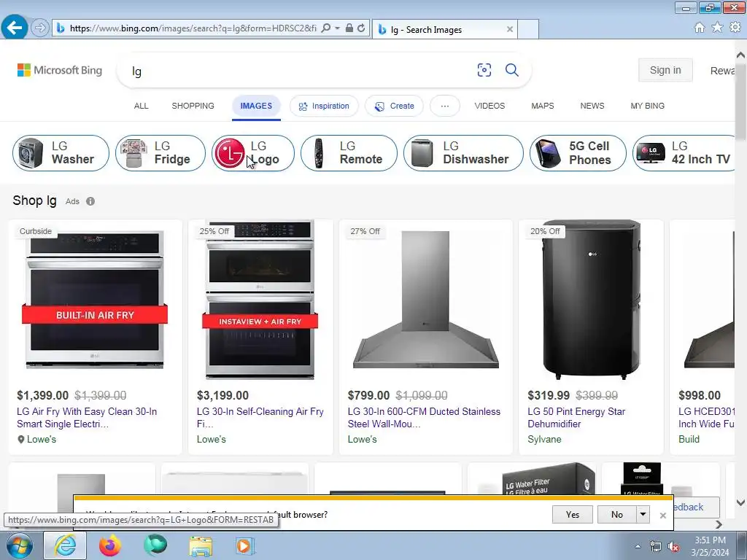Open LG 30-In Self-Cleaning Air Fry link
This screenshot has width=747, height=560.
click(260, 418)
